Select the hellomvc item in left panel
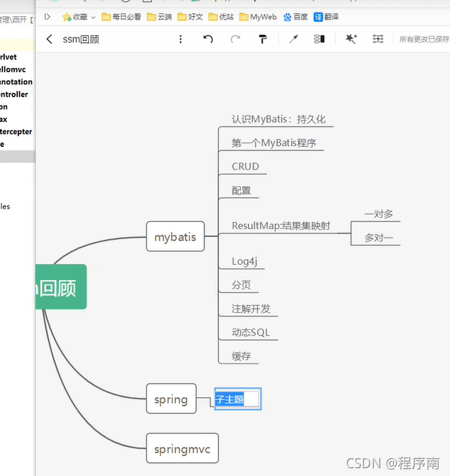Viewport: 450px width, 476px height. pos(13,70)
